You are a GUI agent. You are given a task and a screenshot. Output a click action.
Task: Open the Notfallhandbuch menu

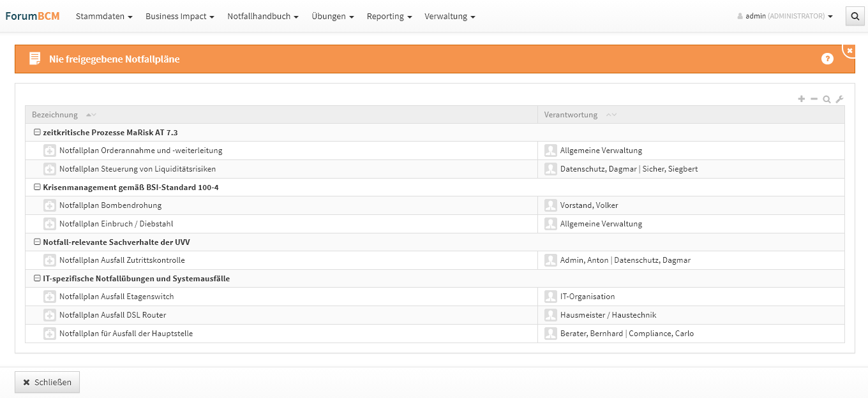click(262, 17)
